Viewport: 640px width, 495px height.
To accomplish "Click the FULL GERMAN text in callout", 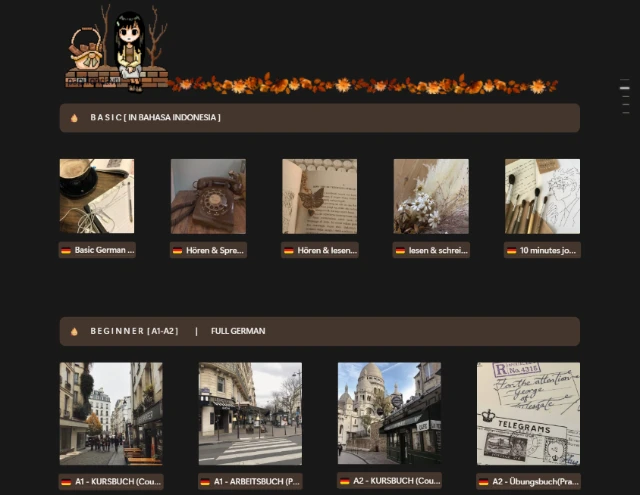I will point(238,331).
